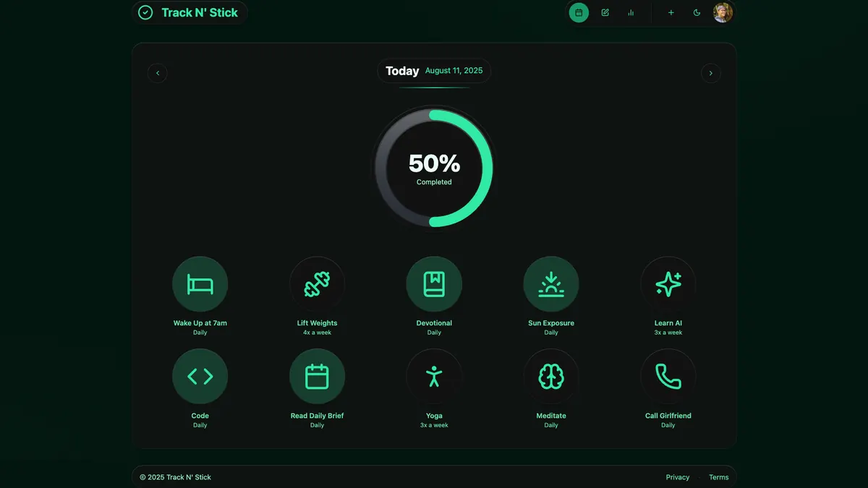Toggle the Read Daily Brief habit
Screen dimensions: 868x488
point(317,377)
